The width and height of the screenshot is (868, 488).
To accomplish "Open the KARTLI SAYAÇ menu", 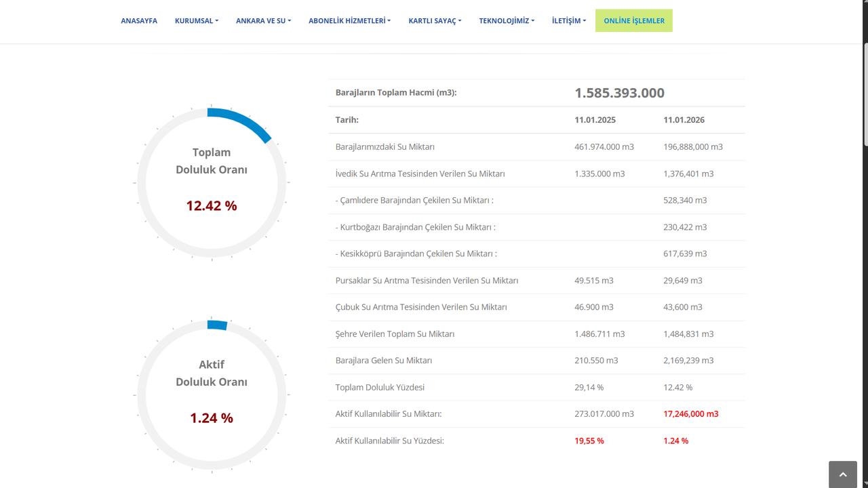I will pos(435,21).
